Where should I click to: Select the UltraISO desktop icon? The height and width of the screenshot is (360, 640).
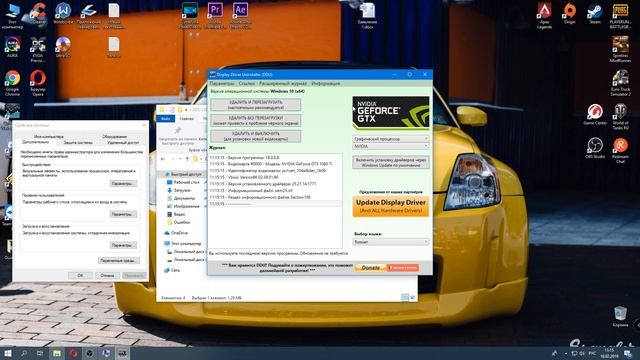click(63, 47)
